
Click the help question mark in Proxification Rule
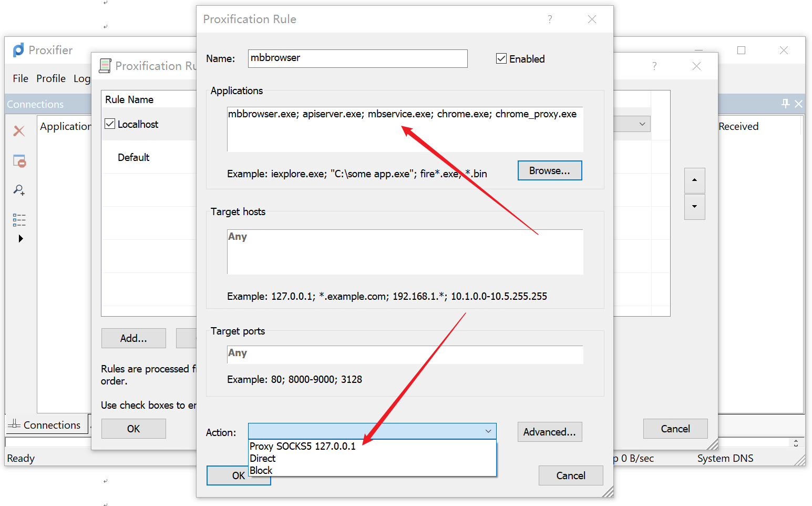tap(550, 19)
